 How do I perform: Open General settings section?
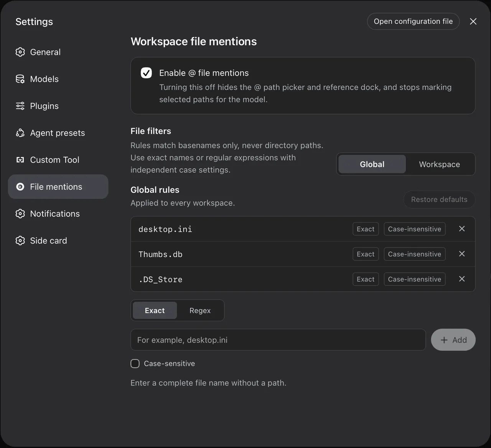[x=58, y=52]
